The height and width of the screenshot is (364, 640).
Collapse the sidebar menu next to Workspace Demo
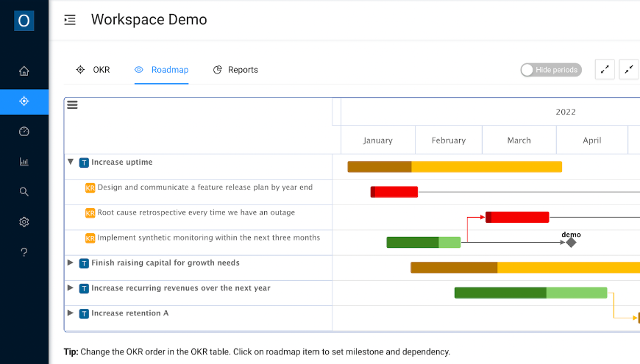70,20
